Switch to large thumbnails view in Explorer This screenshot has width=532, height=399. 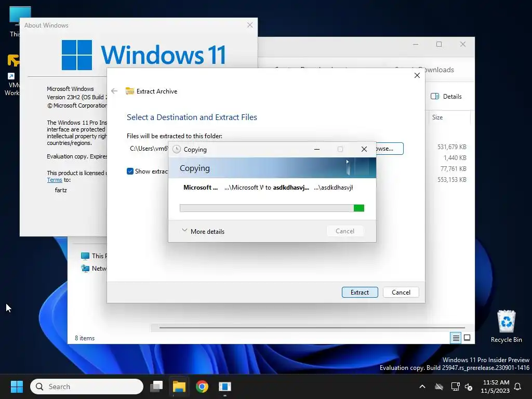(467, 338)
